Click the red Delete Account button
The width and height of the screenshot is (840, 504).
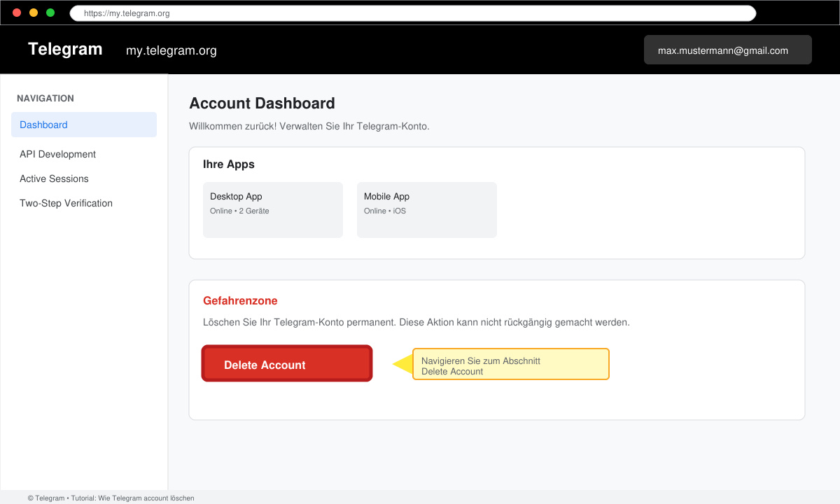(287, 364)
